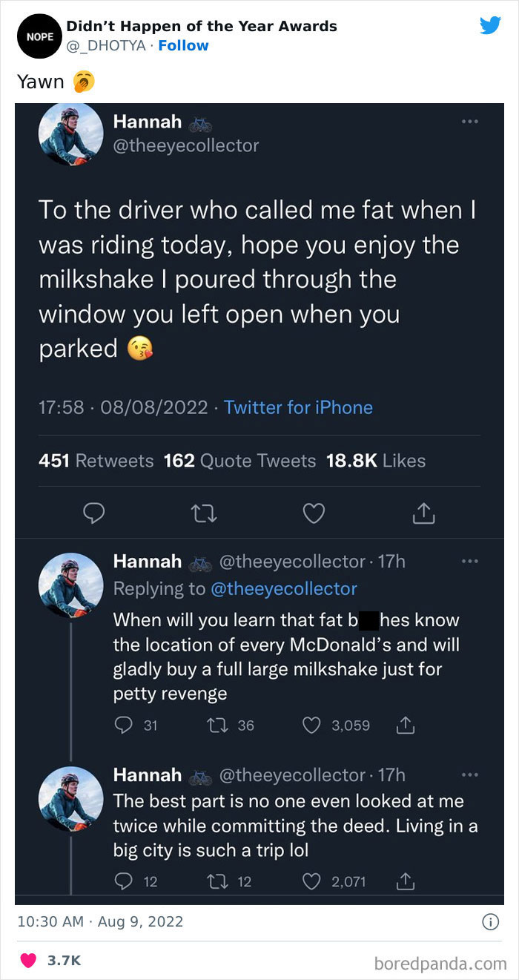The image size is (519, 980).
Task: Follow the @_DHOTYA account
Action: [x=184, y=45]
